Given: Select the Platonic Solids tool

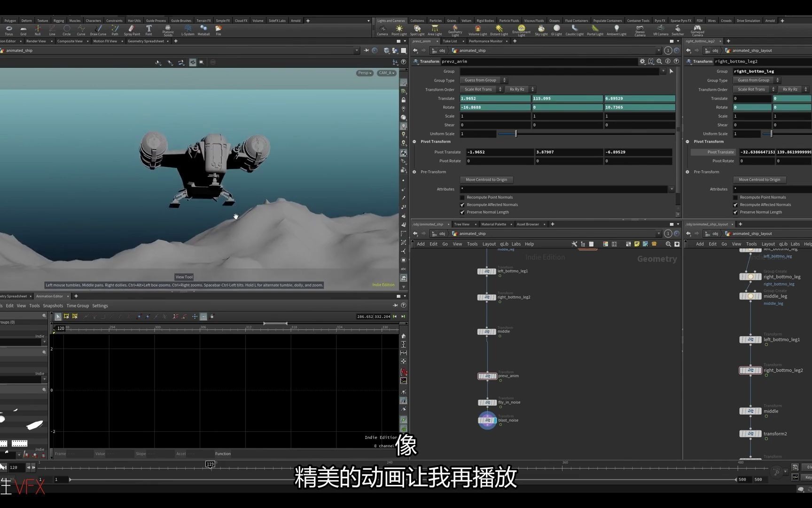Looking at the screenshot, I should (168, 31).
